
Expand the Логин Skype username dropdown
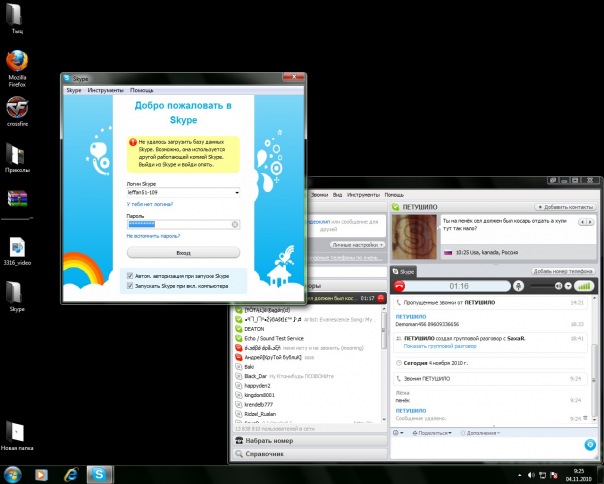pos(237,192)
